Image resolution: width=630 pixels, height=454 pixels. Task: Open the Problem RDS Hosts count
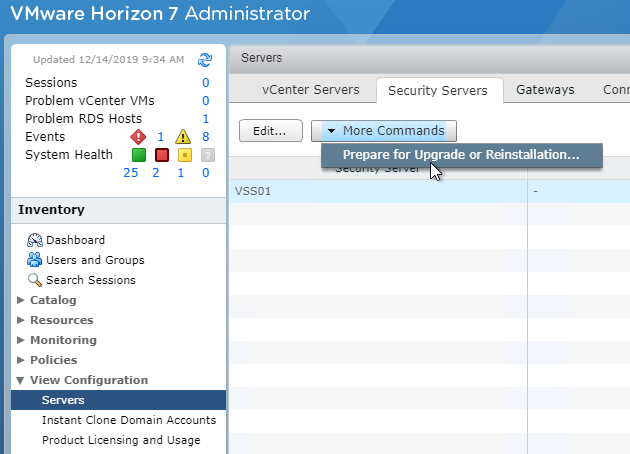(206, 119)
